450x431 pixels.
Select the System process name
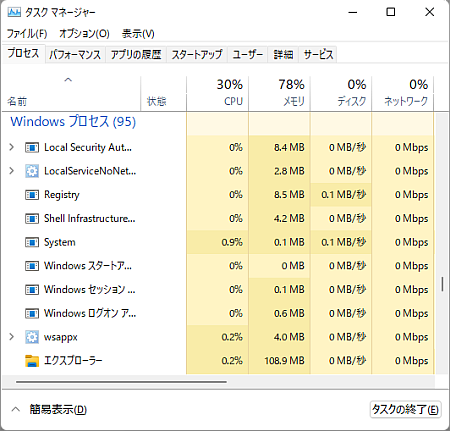coord(60,242)
